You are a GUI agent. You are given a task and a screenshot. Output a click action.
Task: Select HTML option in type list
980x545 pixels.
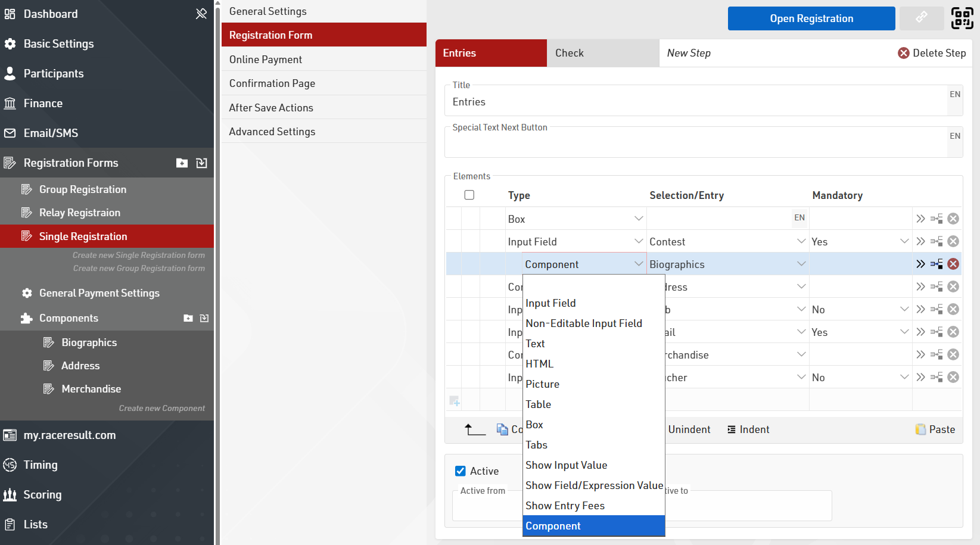tap(540, 364)
